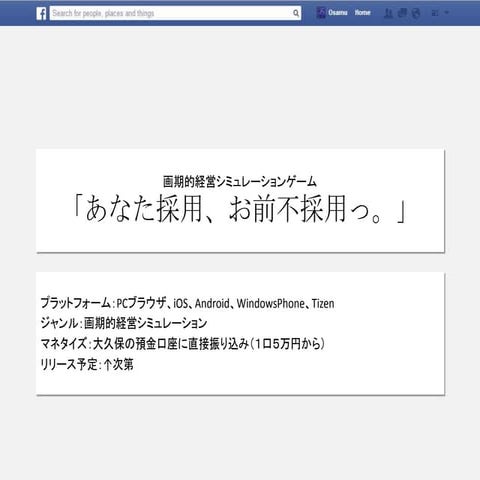Open the notifications globe icon

click(416, 13)
